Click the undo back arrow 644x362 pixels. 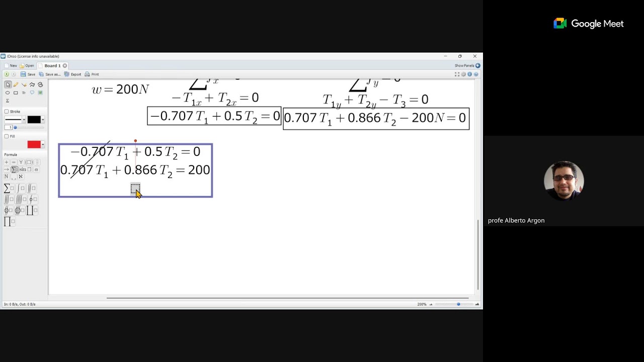pyautogui.click(x=7, y=74)
